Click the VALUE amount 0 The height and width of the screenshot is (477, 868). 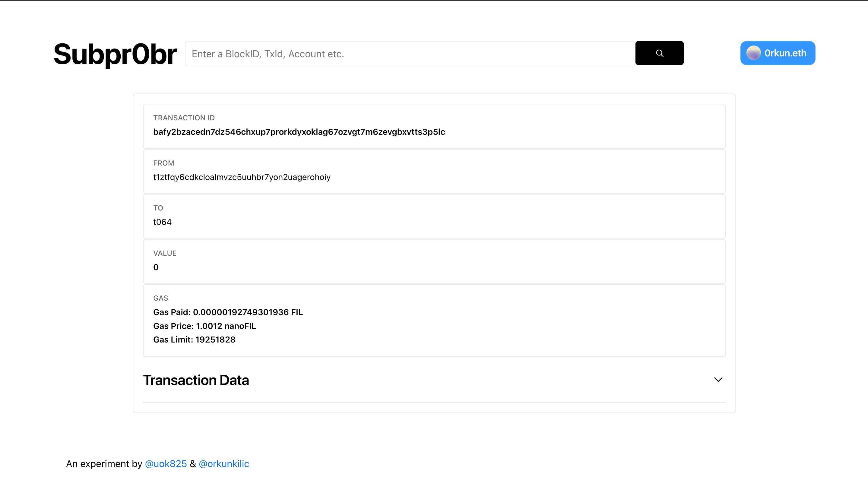pos(156,267)
